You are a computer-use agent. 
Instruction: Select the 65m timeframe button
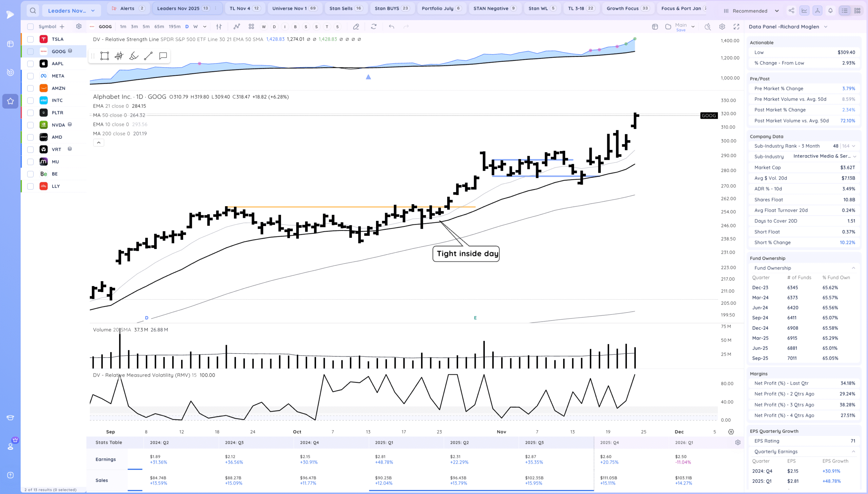point(159,27)
